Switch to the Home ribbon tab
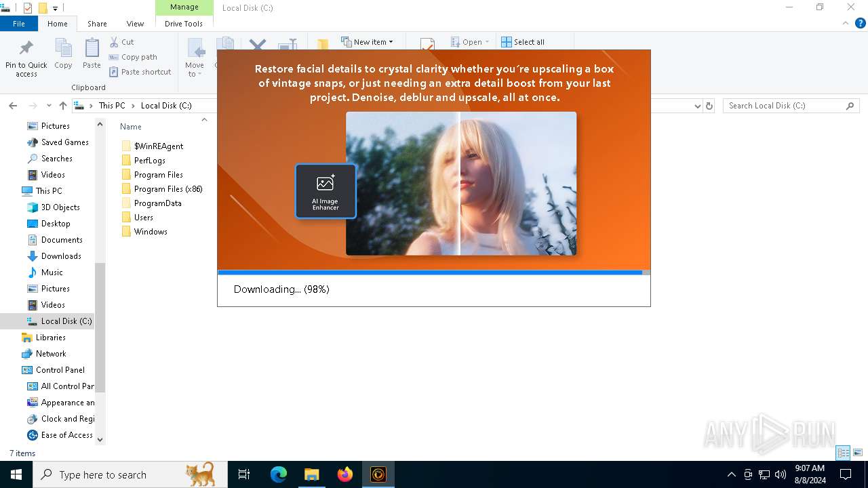 (58, 24)
